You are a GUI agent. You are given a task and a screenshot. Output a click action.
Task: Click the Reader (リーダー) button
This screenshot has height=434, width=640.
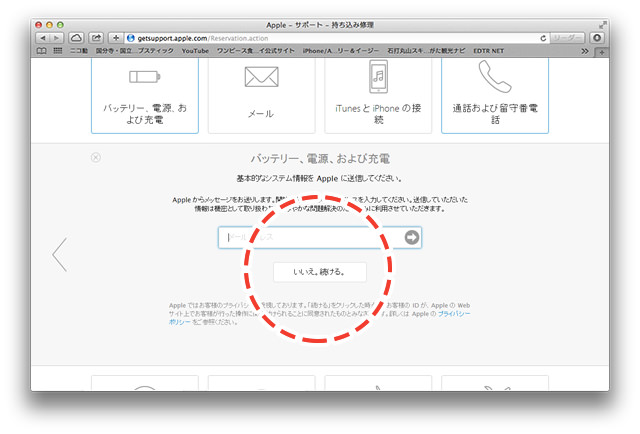pos(567,38)
